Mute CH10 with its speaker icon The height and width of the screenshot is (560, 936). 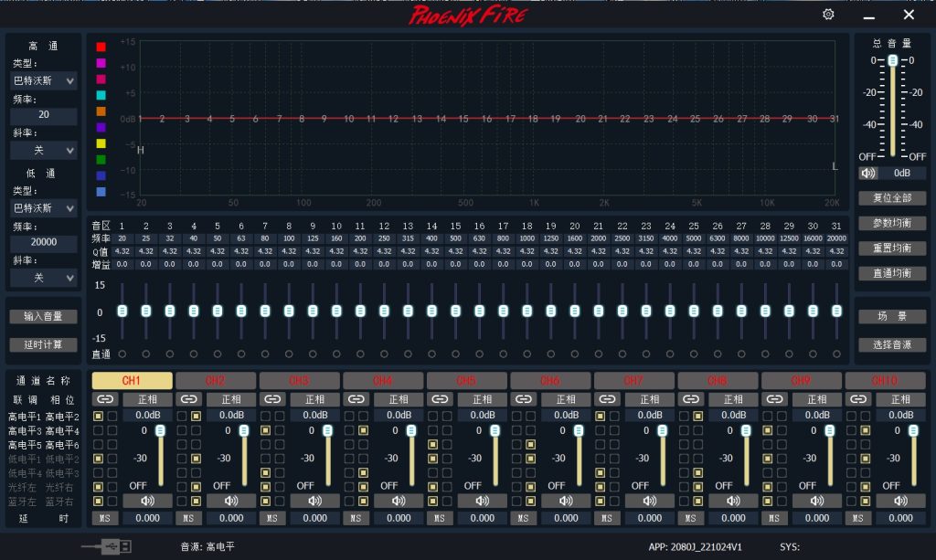coord(900,501)
